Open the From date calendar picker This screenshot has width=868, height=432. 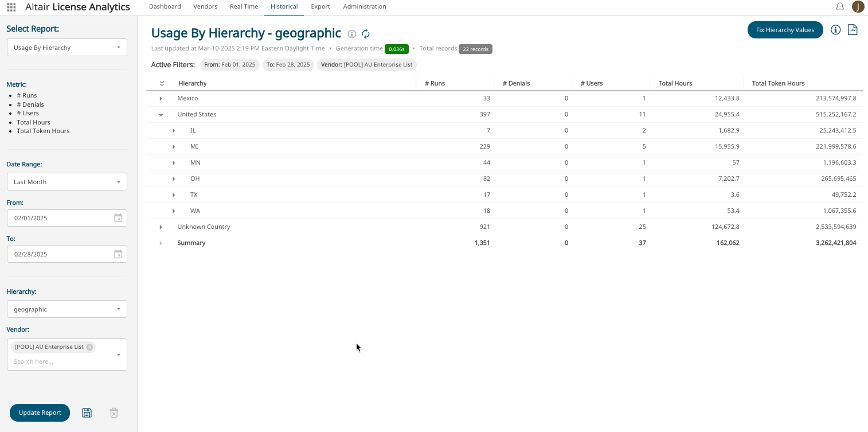click(x=118, y=218)
